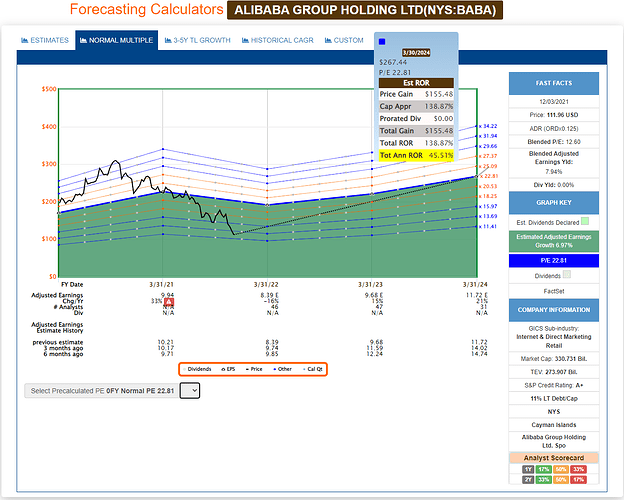Click the x 22.81 multiple label
The image size is (624, 500).
488,176
